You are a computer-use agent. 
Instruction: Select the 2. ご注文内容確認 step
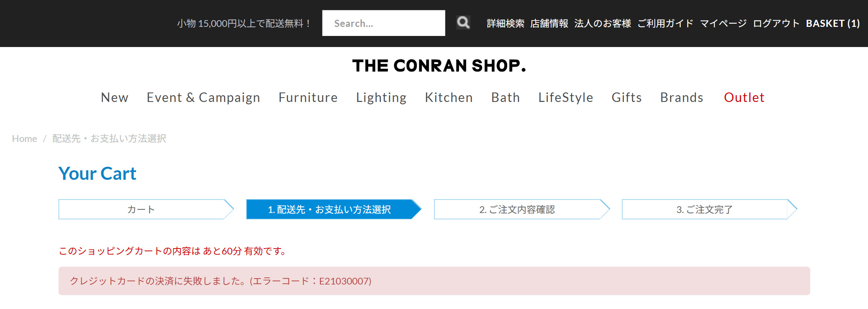pos(517,209)
